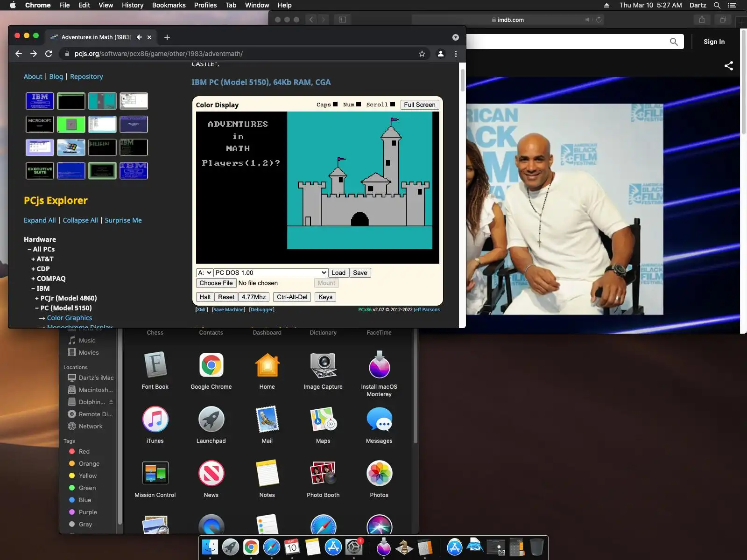Open the EXECUTIVE SUITE machine thumbnail

[x=40, y=171]
